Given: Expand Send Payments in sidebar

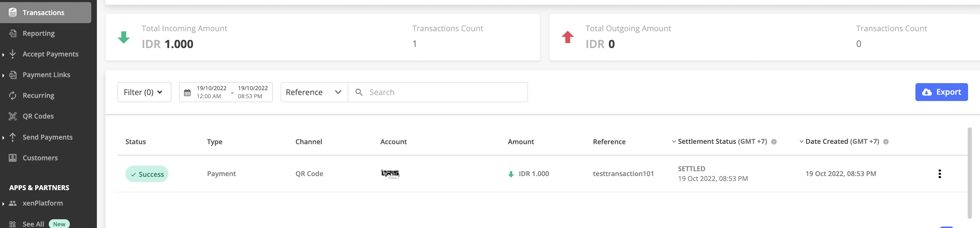Looking at the screenshot, I should click(x=47, y=137).
